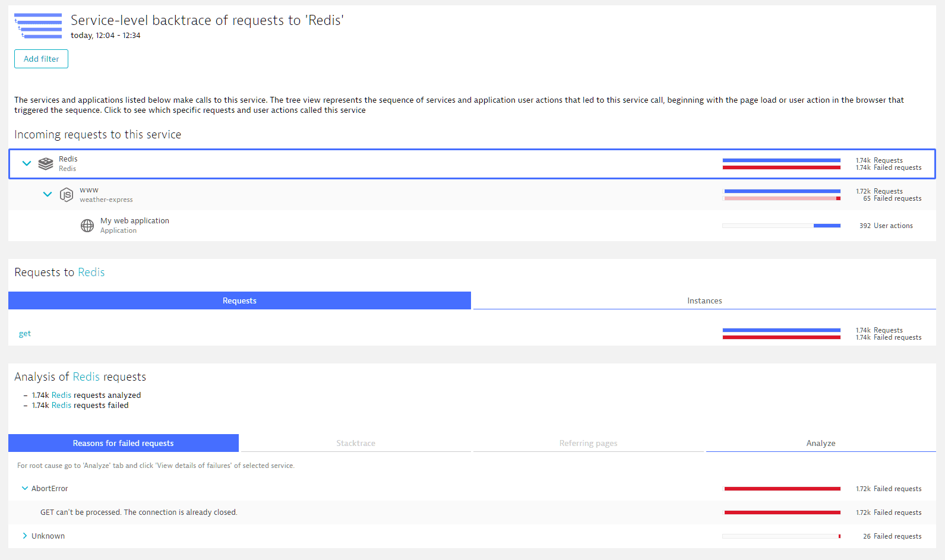
Task: Click Redis link in Analysis heading
Action: coord(86,377)
